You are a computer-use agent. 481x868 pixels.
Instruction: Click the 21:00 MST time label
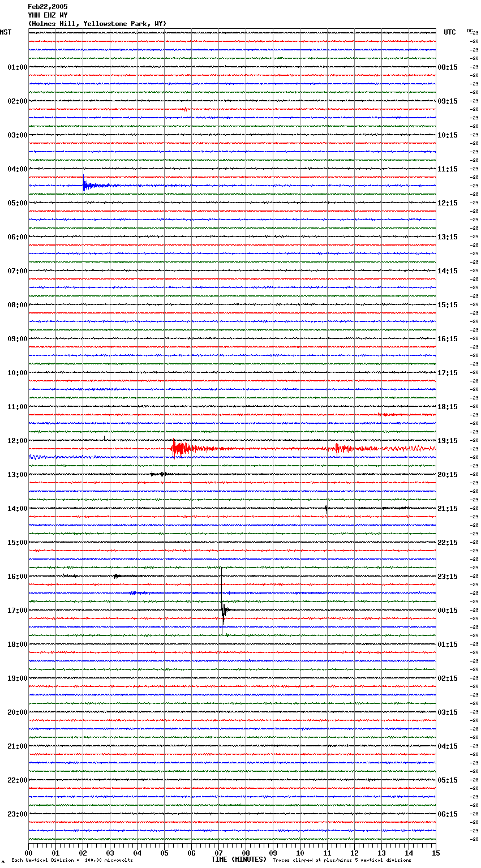click(x=18, y=746)
